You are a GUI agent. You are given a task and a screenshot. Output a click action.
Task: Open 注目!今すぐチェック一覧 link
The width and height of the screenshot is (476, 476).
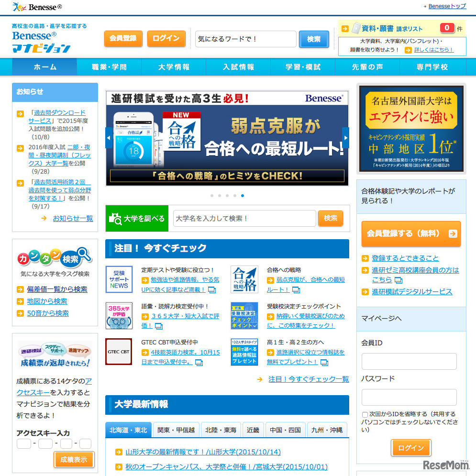tap(309, 379)
